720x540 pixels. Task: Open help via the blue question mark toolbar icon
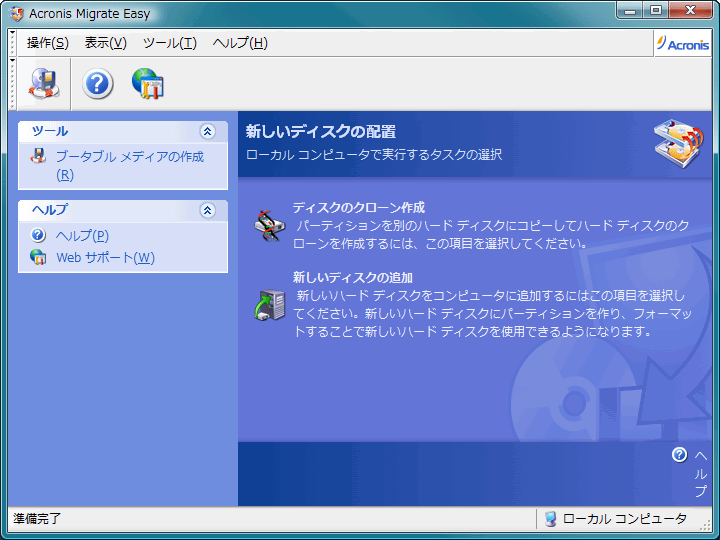97,84
